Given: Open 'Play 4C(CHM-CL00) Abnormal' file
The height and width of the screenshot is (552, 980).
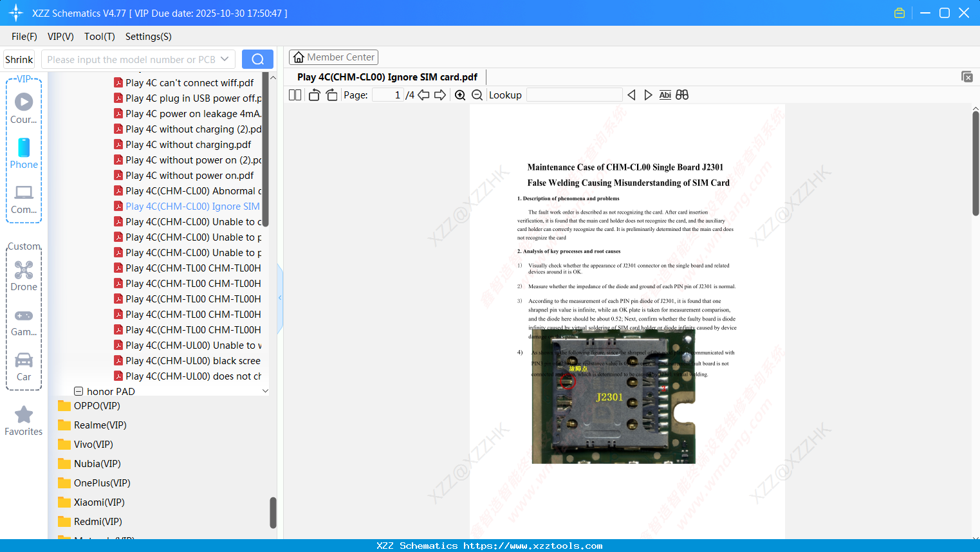Looking at the screenshot, I should 188,191.
